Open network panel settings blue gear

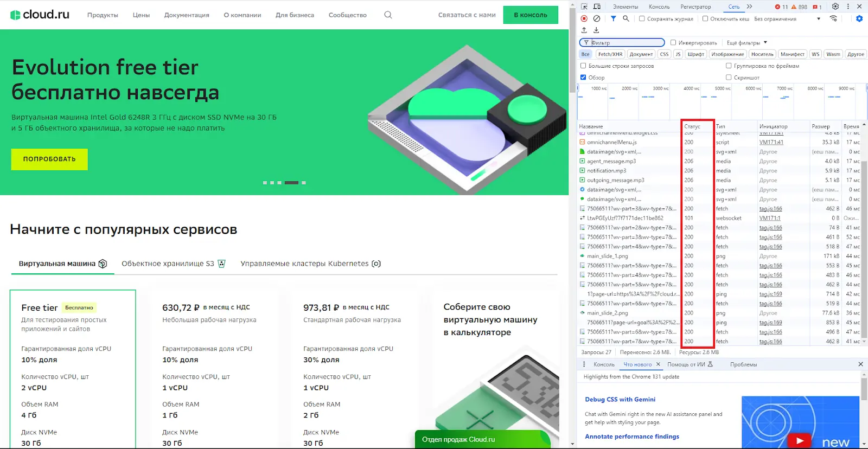[x=859, y=18]
